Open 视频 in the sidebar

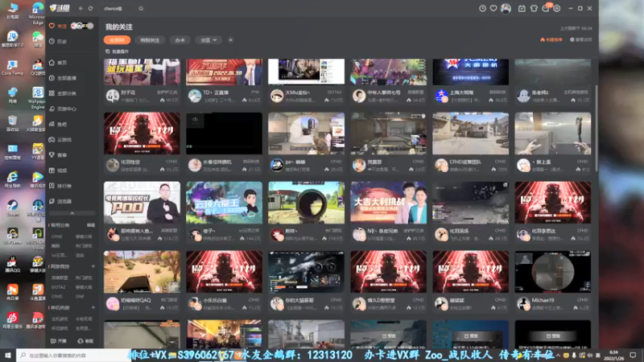coord(58,171)
